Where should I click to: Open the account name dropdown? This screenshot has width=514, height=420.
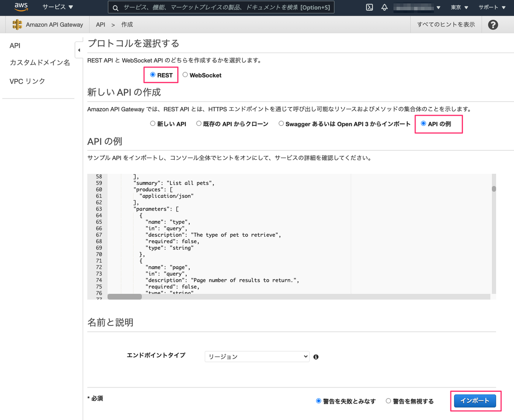[417, 8]
